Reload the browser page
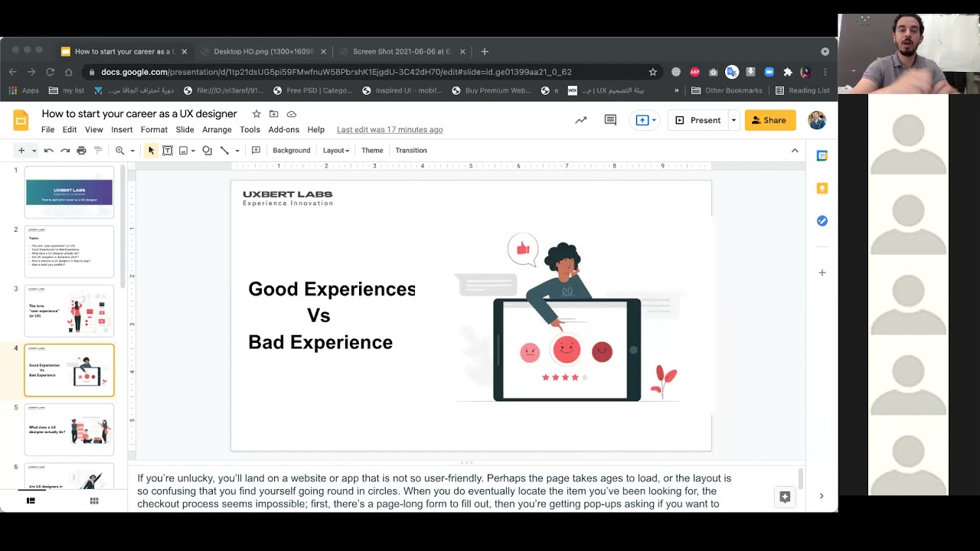This screenshot has width=980, height=551. tap(50, 72)
